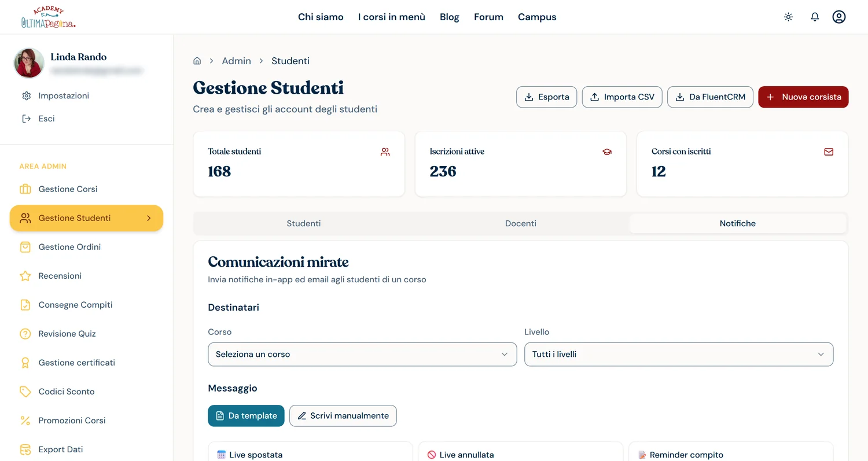Click the Admin breadcrumb link

pos(237,61)
